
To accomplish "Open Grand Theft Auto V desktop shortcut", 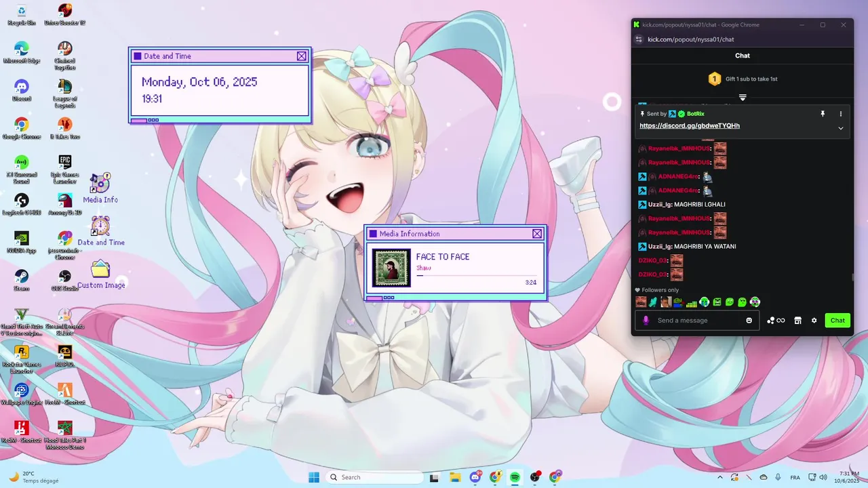I will point(22,321).
